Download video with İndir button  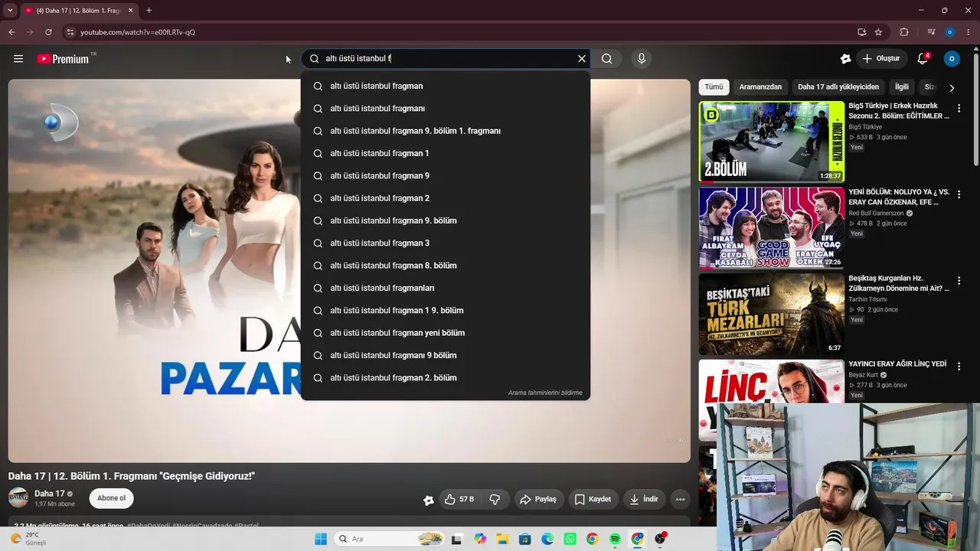point(644,500)
